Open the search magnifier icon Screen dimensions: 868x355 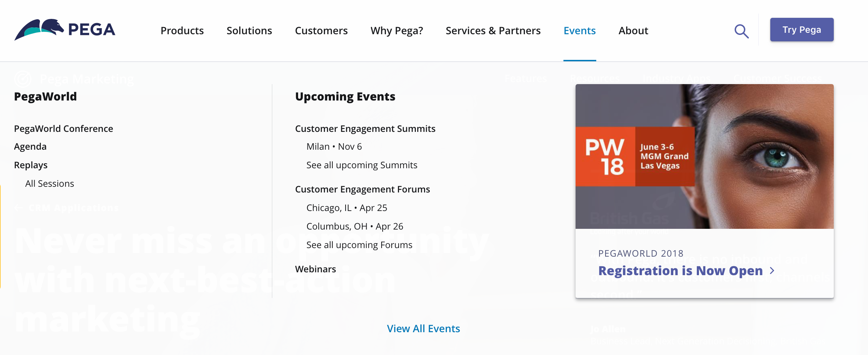click(x=741, y=31)
